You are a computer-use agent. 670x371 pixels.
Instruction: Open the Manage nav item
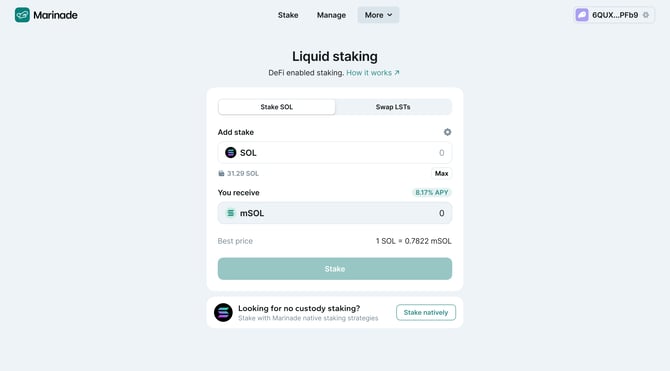coord(331,15)
